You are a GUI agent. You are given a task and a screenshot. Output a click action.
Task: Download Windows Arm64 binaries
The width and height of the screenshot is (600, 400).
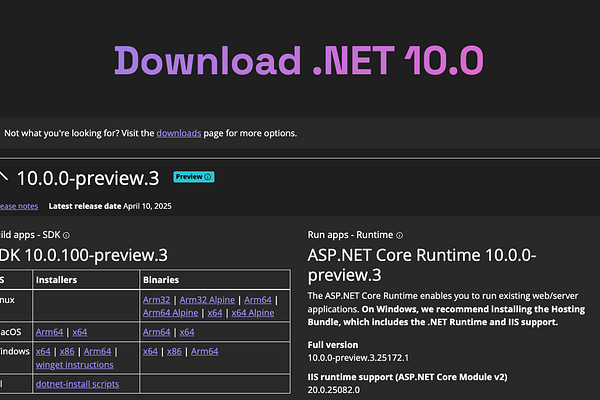(205, 351)
